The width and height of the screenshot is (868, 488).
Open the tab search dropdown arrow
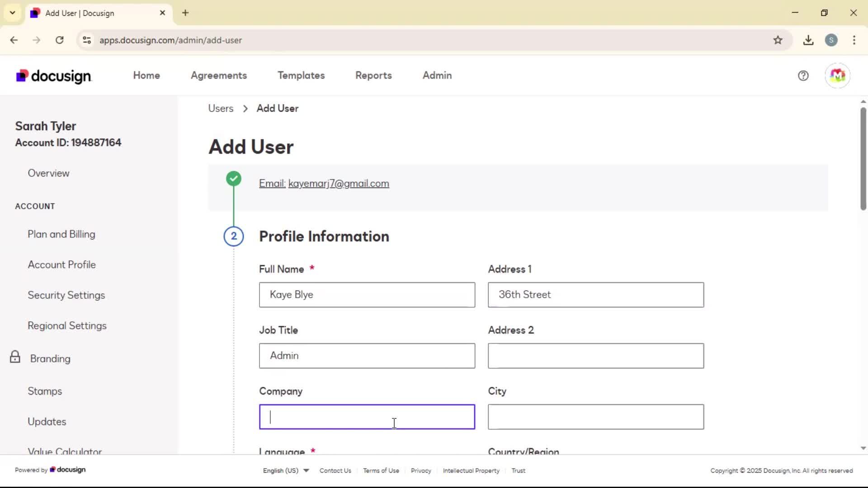[x=13, y=13]
